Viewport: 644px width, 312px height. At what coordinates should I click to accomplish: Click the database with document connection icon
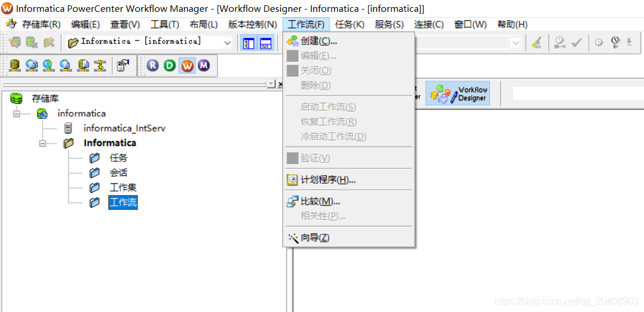coord(84,65)
